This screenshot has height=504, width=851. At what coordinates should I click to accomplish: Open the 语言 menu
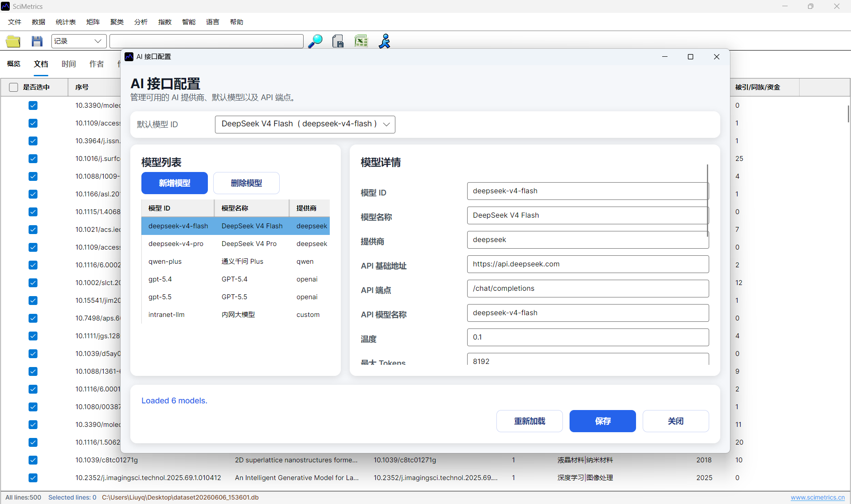click(213, 22)
